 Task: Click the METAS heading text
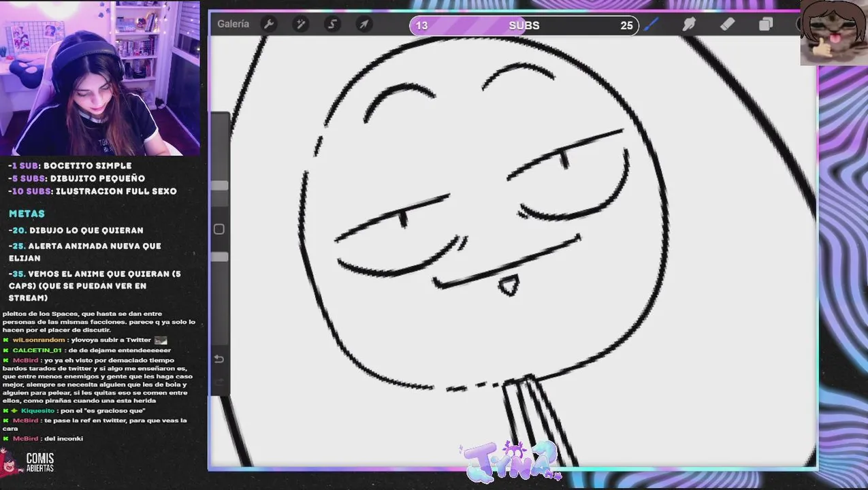(x=27, y=214)
